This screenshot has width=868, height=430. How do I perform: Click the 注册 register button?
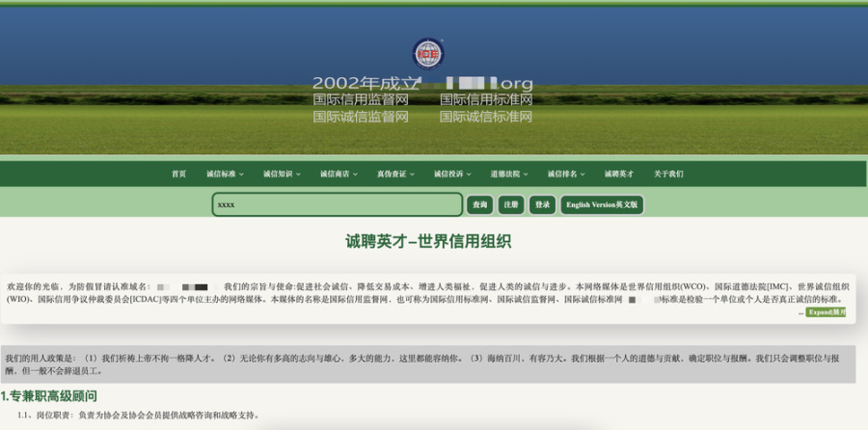click(x=511, y=204)
